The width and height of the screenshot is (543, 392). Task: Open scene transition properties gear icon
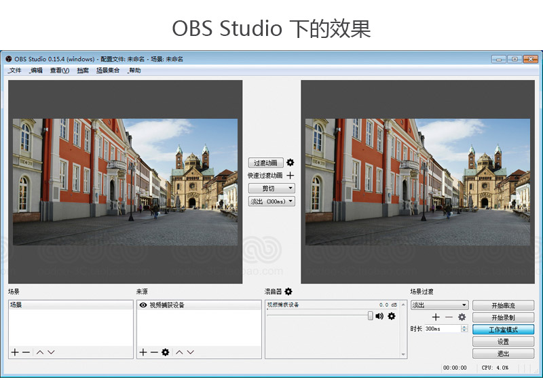(x=462, y=317)
